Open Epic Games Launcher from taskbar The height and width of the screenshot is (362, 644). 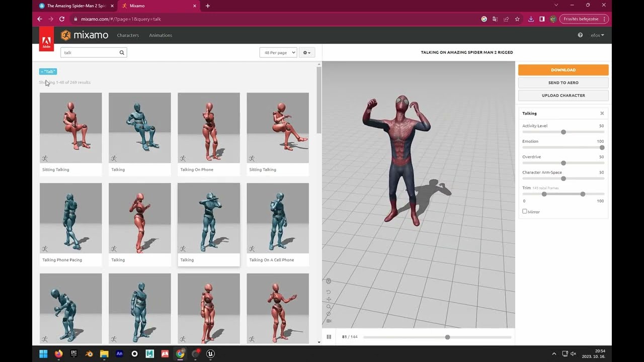73,353
